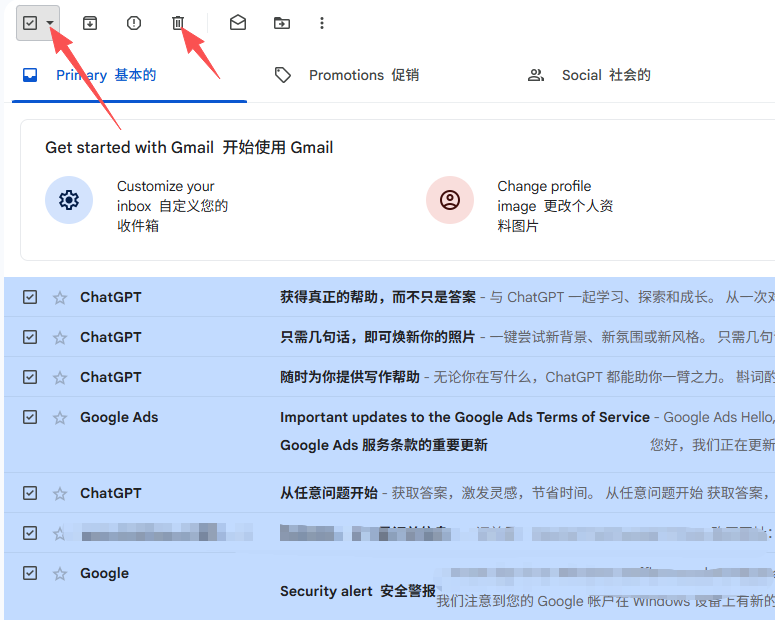
Task: Click the Social people icon
Action: [x=536, y=75]
